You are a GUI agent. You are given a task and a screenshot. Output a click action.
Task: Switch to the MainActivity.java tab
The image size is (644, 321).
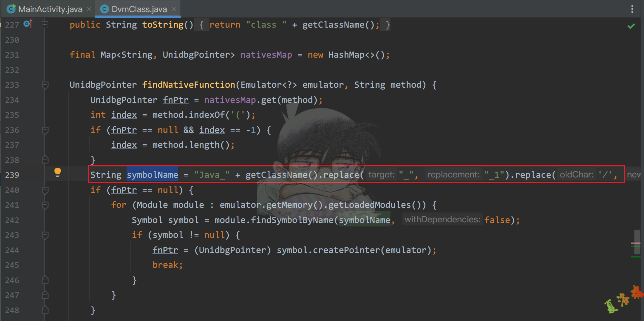50,9
